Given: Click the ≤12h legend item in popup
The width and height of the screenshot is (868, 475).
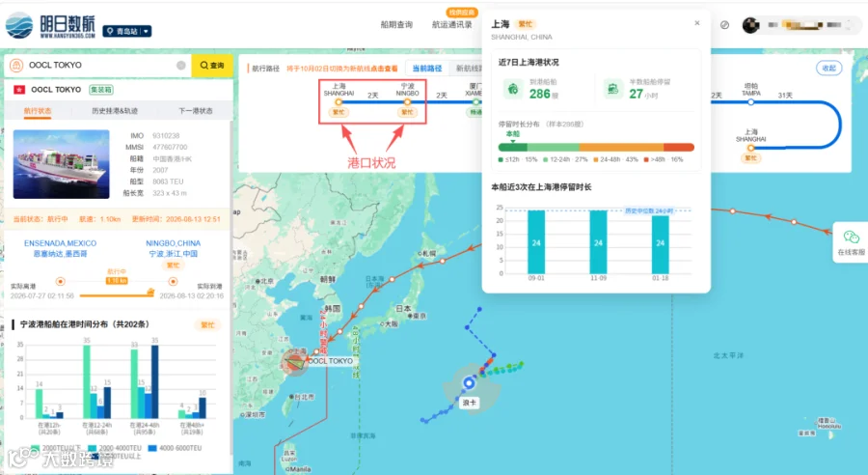Looking at the screenshot, I should click(x=518, y=159).
